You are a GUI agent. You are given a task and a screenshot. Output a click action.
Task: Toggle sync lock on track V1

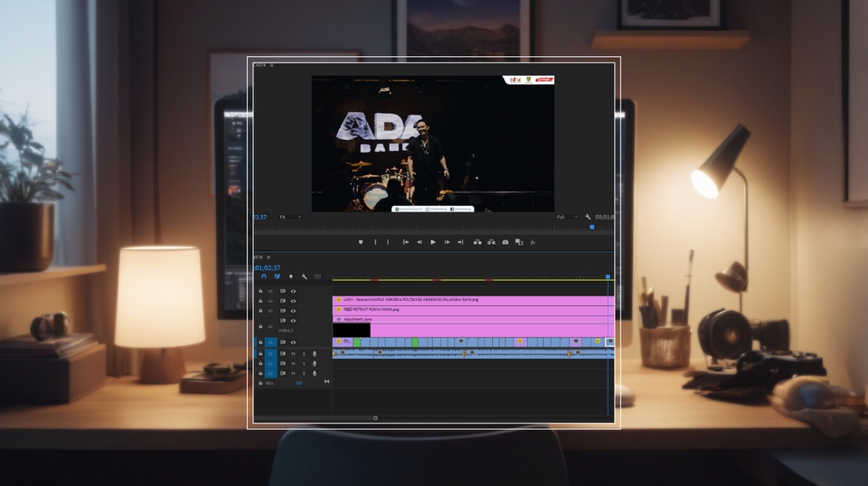(x=283, y=342)
